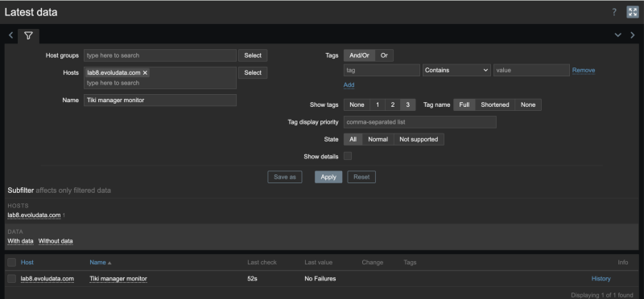Enable the Show details checkbox
Screen dimensions: 644x299
pos(348,156)
